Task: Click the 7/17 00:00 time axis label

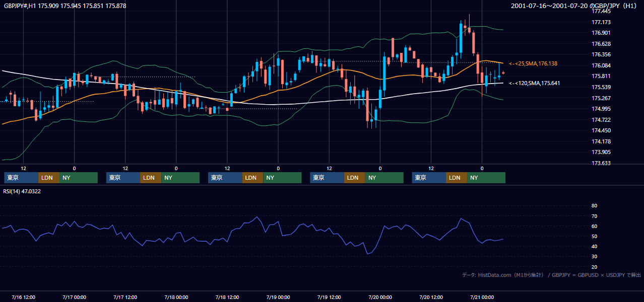Action: pos(74,297)
